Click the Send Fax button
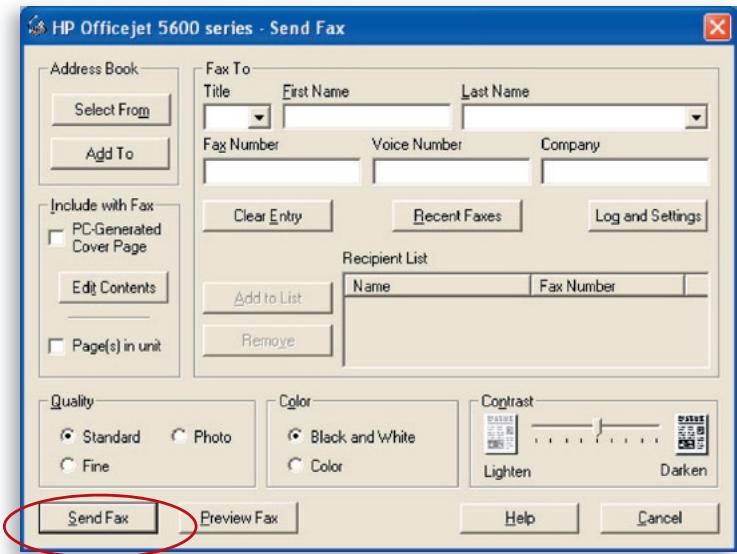This screenshot has width=737, height=554. (98, 518)
